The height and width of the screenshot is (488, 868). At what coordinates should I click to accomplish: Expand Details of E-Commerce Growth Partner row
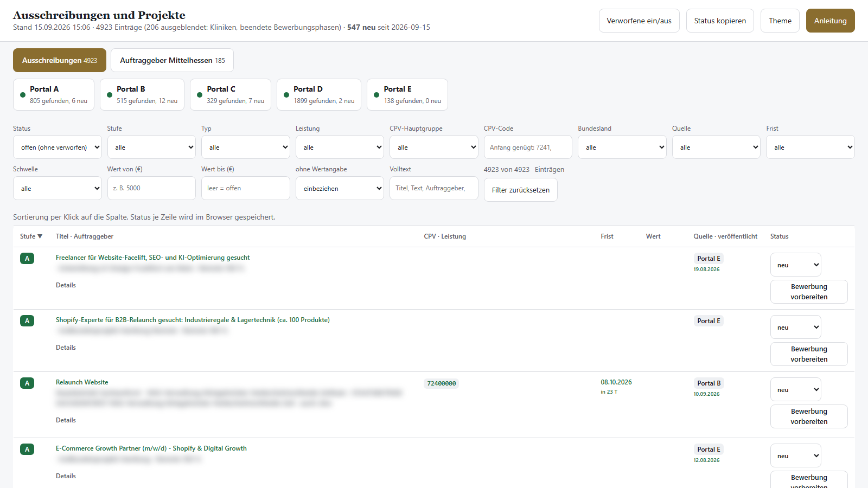tap(66, 476)
